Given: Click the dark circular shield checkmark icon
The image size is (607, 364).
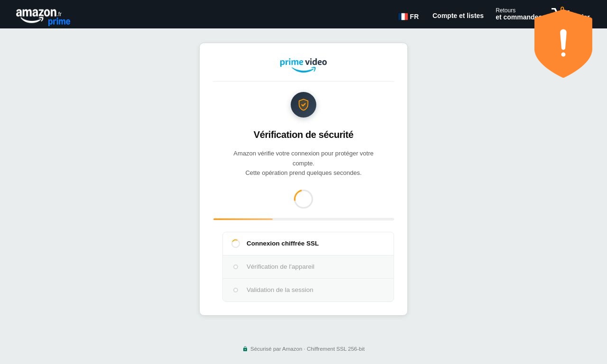Looking at the screenshot, I should (303, 105).
